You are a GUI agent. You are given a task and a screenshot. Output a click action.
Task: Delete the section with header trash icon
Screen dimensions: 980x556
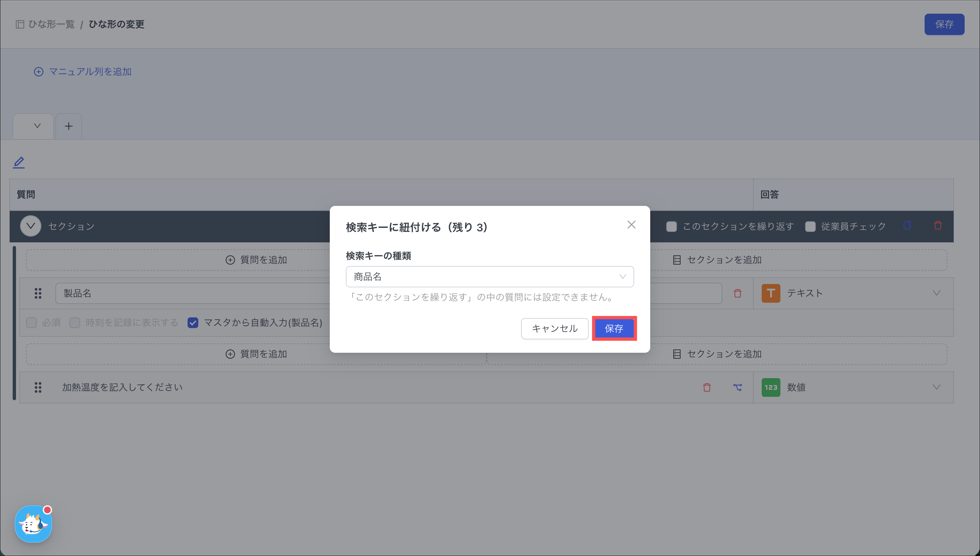[x=938, y=226]
